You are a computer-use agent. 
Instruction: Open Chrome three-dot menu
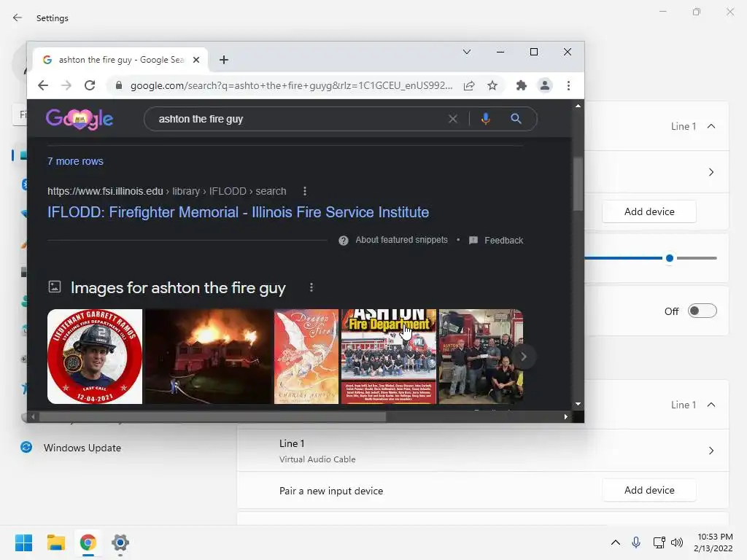click(x=568, y=86)
